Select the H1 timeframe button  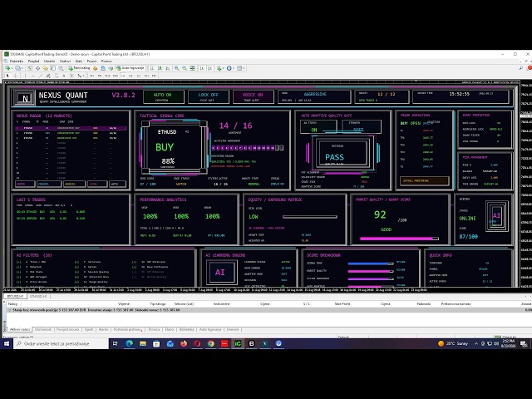[123, 76]
